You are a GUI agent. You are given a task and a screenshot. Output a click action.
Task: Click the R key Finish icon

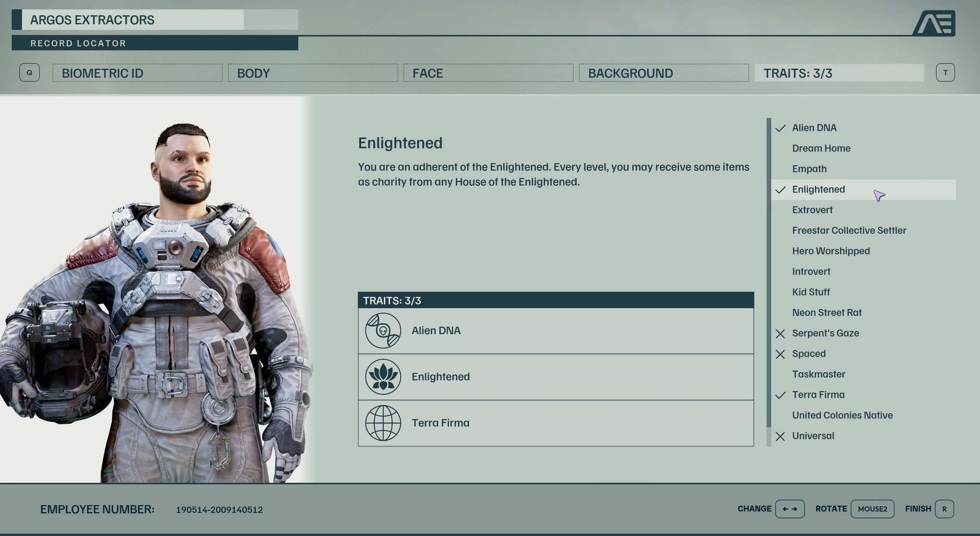(944, 509)
